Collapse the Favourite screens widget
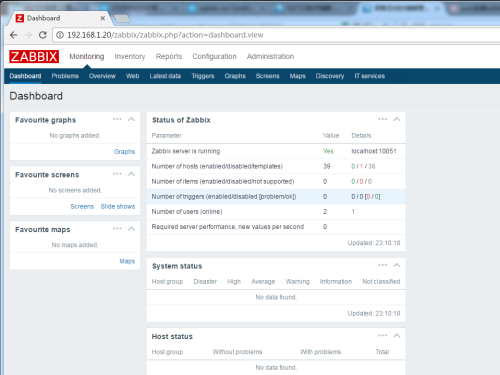 [131, 174]
